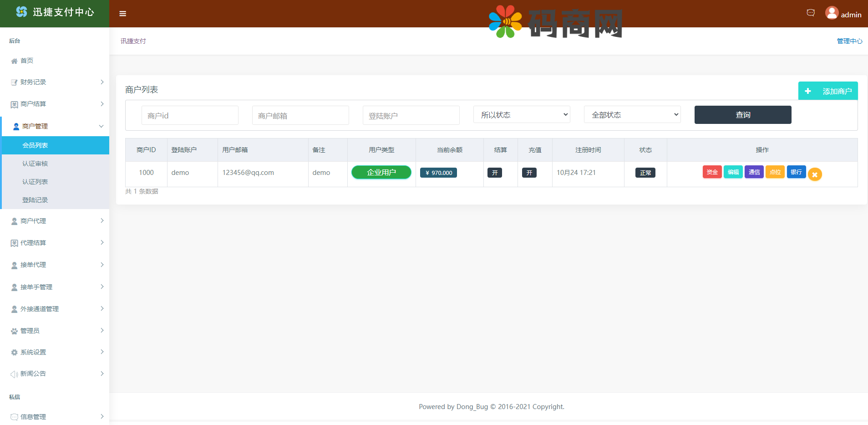Click the 商户邮箱 input field

pyautogui.click(x=300, y=116)
